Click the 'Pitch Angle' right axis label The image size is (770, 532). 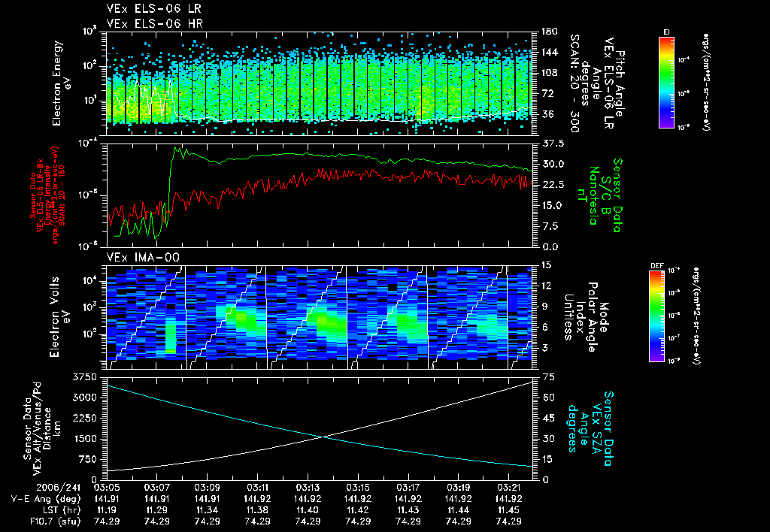point(620,83)
